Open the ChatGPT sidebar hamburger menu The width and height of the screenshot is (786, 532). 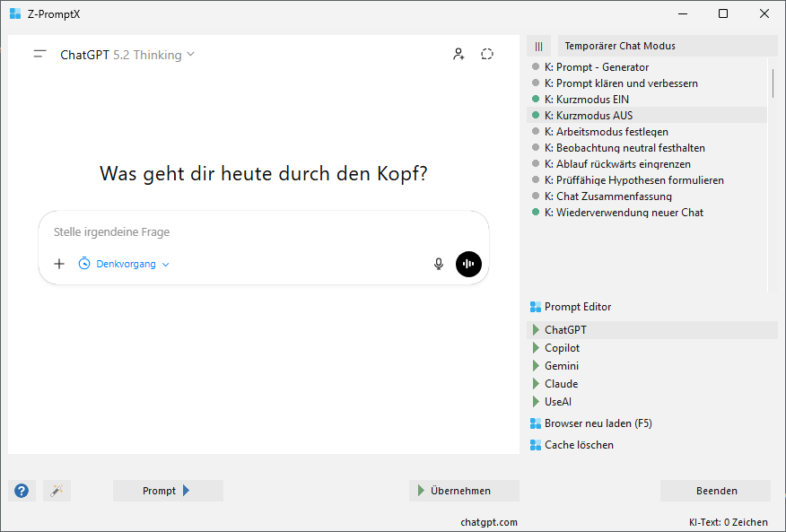pyautogui.click(x=39, y=55)
